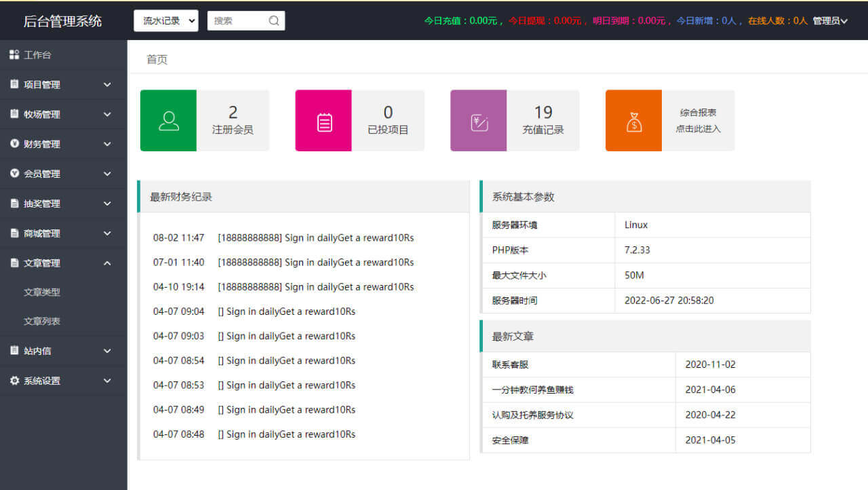Select the 工作台 workbench icon in sidebar
This screenshot has height=490, width=868.
(12, 54)
